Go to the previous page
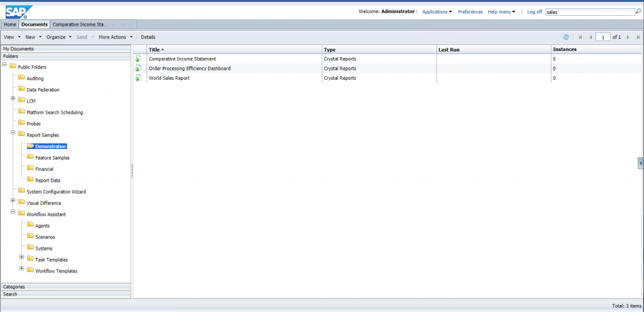The width and height of the screenshot is (644, 312). click(x=591, y=37)
